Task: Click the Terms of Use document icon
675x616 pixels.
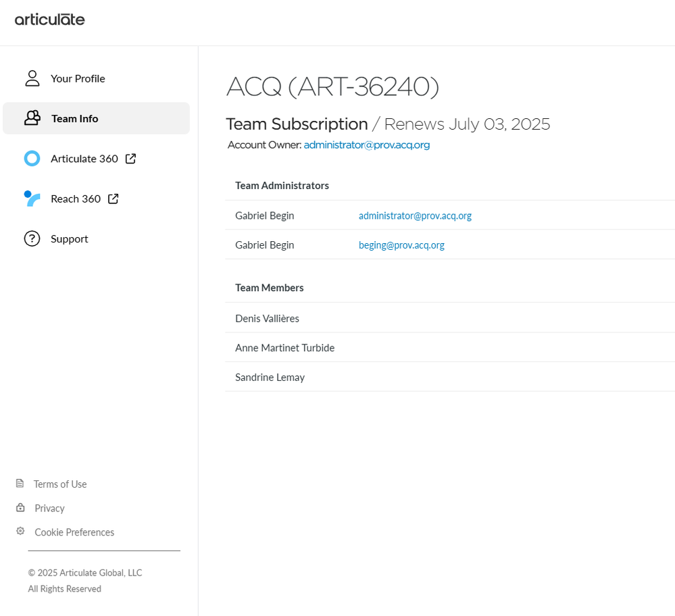Action: point(20,484)
